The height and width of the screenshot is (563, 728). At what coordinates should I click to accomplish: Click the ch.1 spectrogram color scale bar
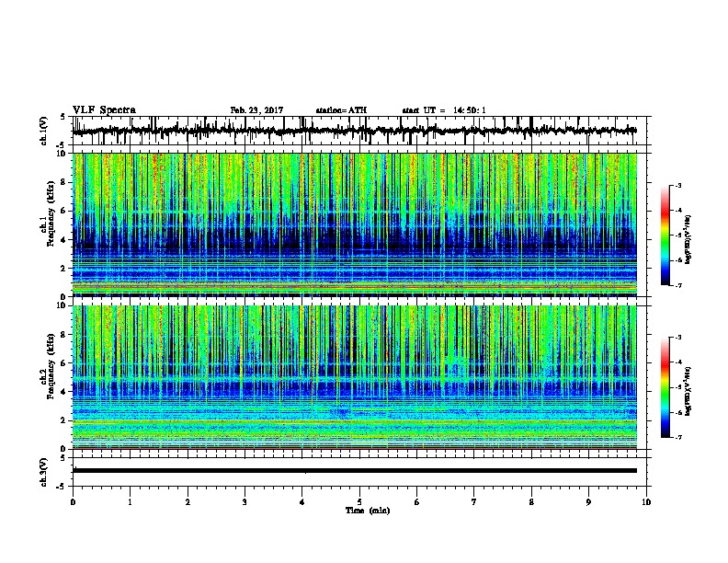point(665,236)
